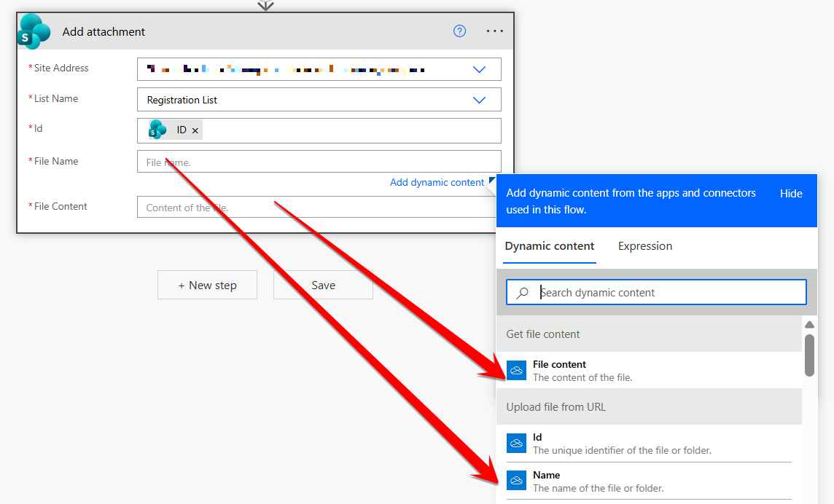Click 'The name of the file or folder.' description
The image size is (834, 504).
point(599,488)
